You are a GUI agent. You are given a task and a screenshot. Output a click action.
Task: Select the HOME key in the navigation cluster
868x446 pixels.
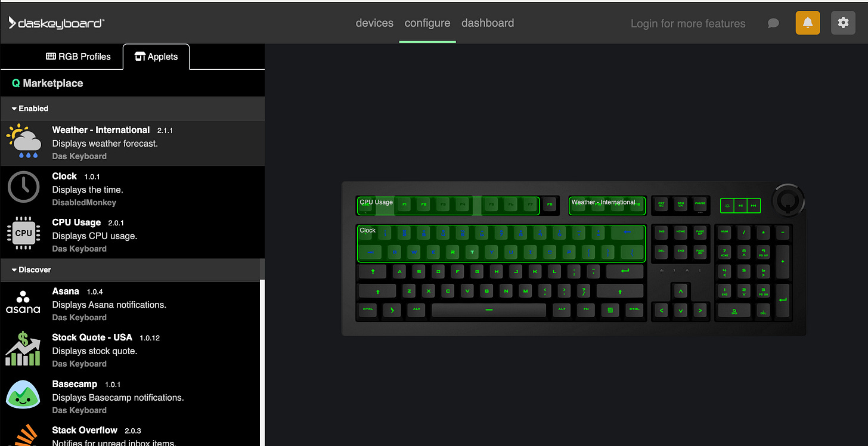coord(680,231)
